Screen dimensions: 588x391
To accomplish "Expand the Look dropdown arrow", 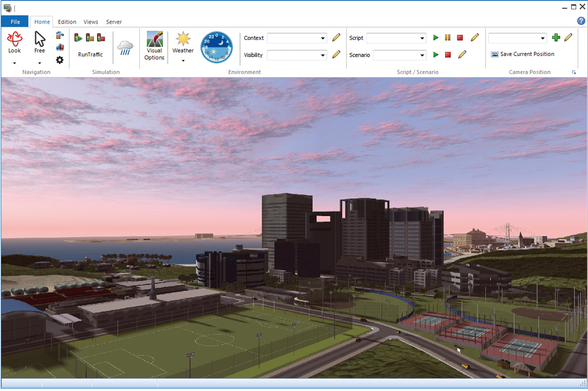I will pyautogui.click(x=15, y=63).
